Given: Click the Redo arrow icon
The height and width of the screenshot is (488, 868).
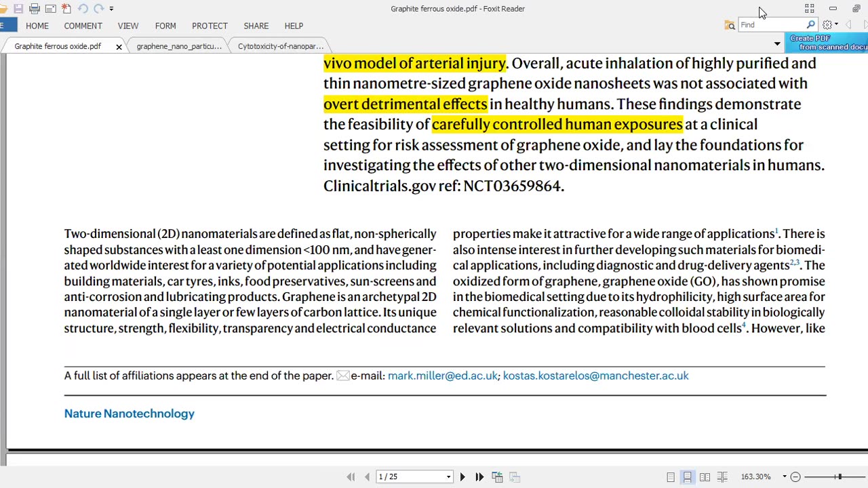Looking at the screenshot, I should click(99, 9).
